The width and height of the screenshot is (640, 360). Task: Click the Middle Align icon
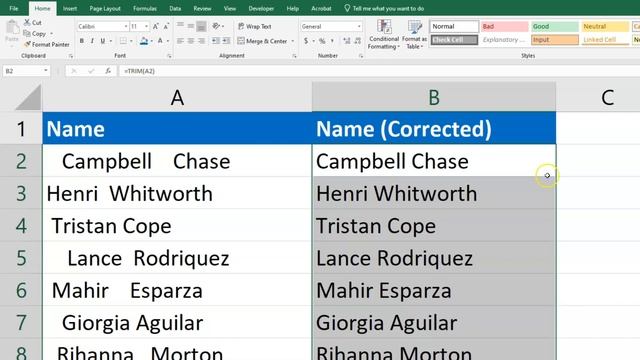click(191, 26)
